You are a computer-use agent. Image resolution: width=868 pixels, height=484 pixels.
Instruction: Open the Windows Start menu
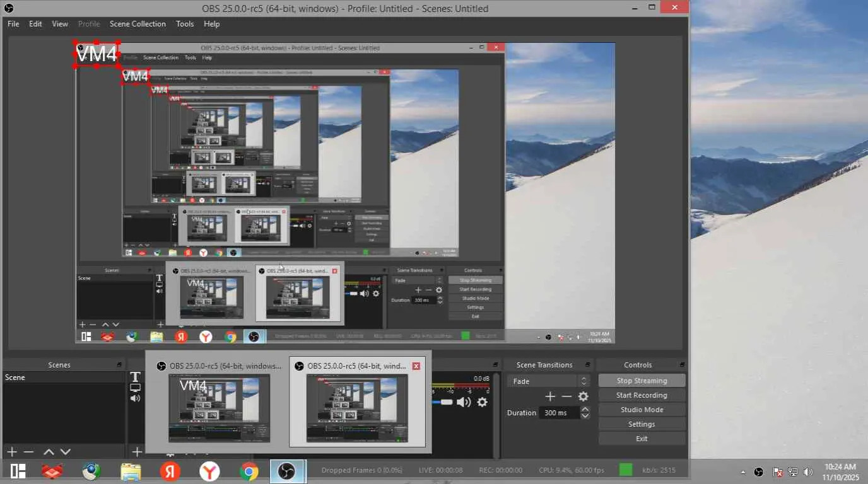click(18, 471)
